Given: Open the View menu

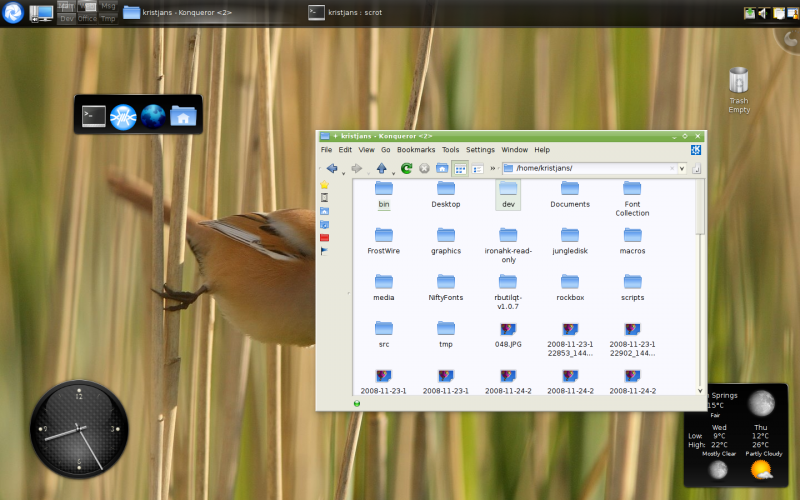Looking at the screenshot, I should (x=366, y=149).
